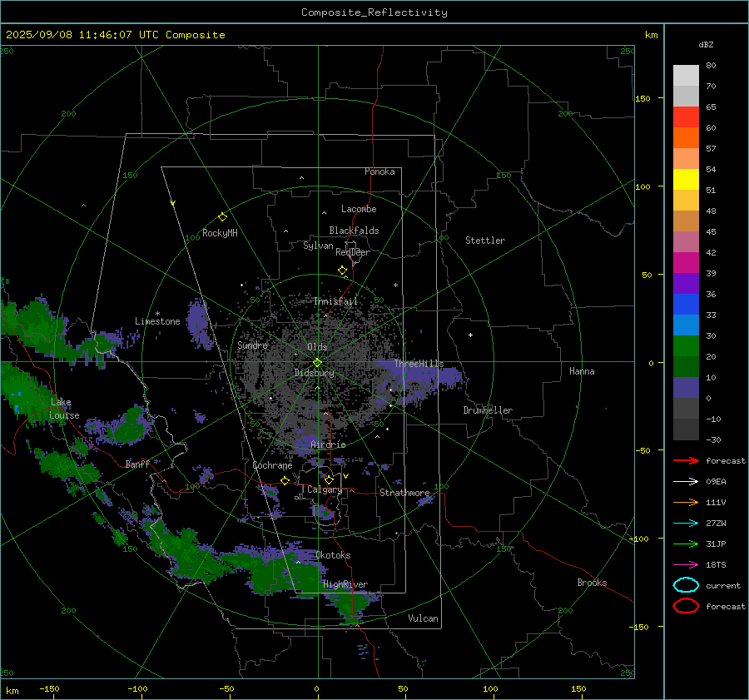Click the Sundre city label
Viewport: 749px width, 700px height.
[252, 345]
